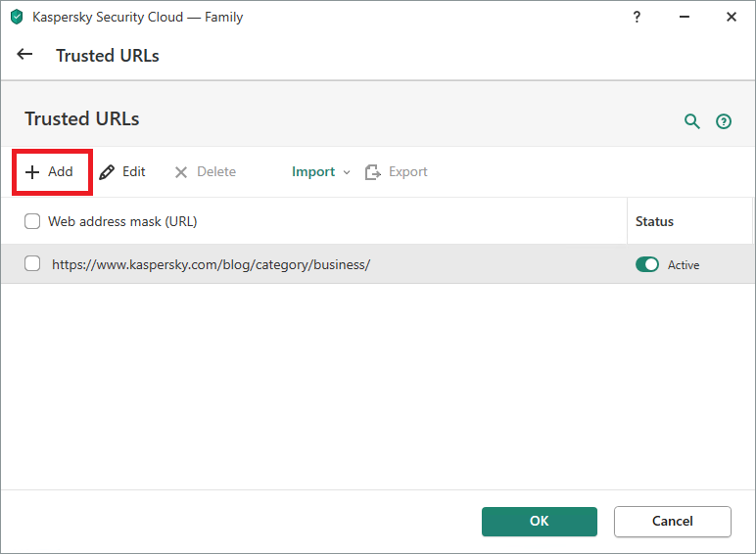Viewport: 756px width, 554px height.
Task: Close the Kaspersky Security Cloud window
Action: 731,17
